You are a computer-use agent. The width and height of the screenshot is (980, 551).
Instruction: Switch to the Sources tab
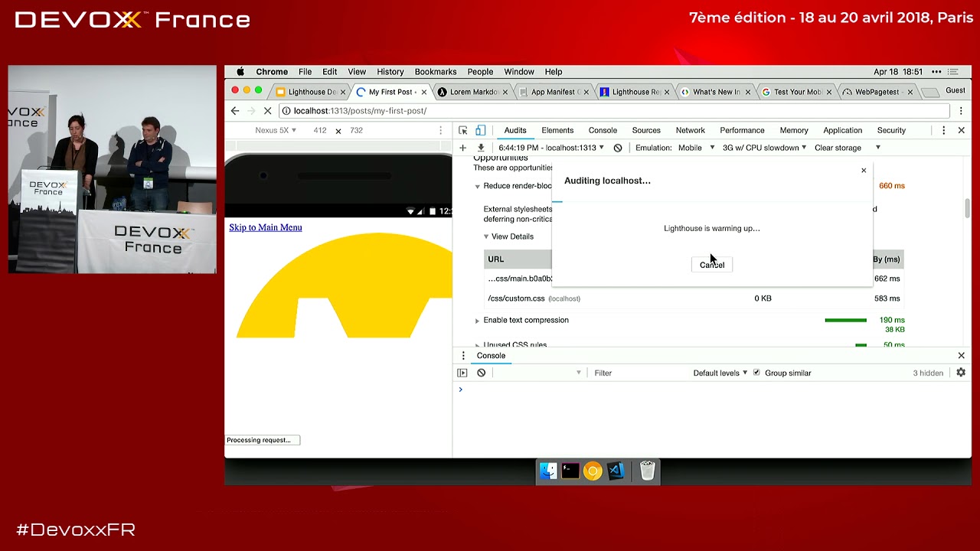click(x=646, y=131)
